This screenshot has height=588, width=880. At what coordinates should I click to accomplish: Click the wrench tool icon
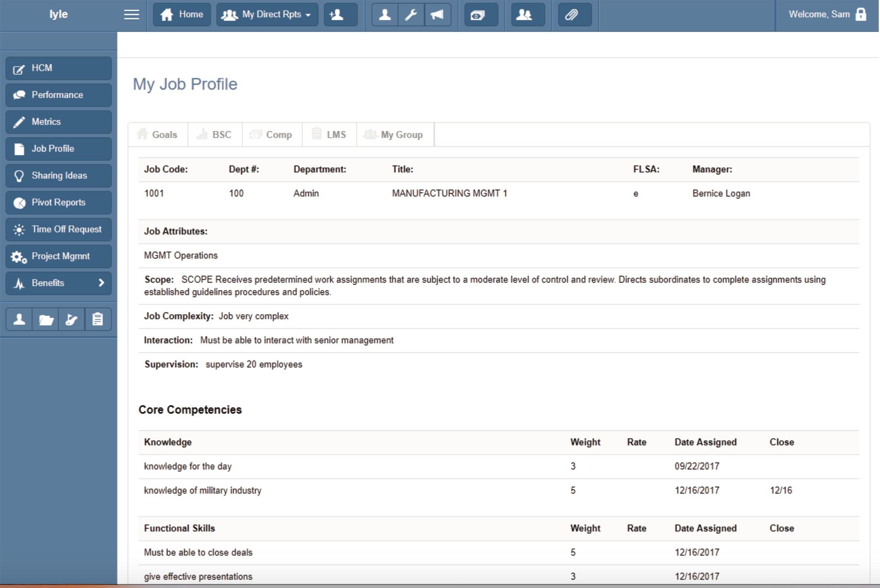[411, 15]
